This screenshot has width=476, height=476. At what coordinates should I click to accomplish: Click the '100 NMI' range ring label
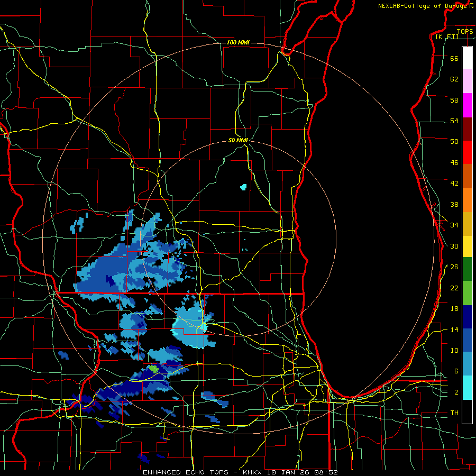tap(238, 42)
